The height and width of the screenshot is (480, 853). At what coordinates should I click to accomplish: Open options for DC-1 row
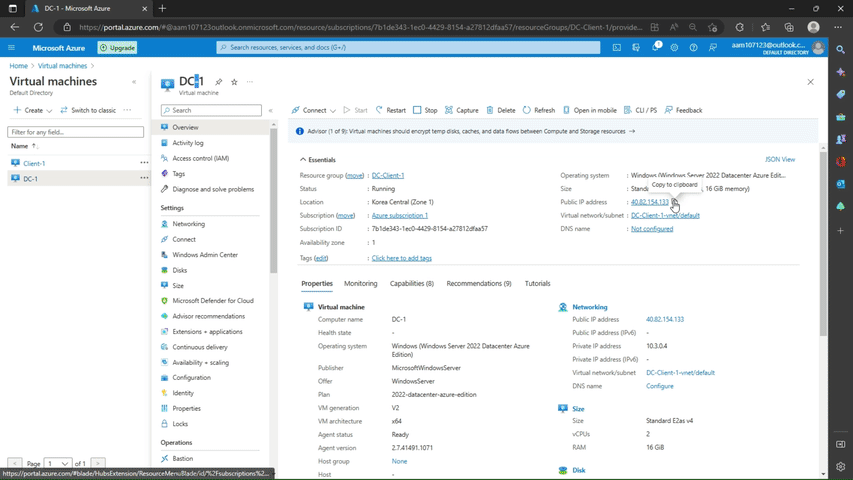pos(144,178)
